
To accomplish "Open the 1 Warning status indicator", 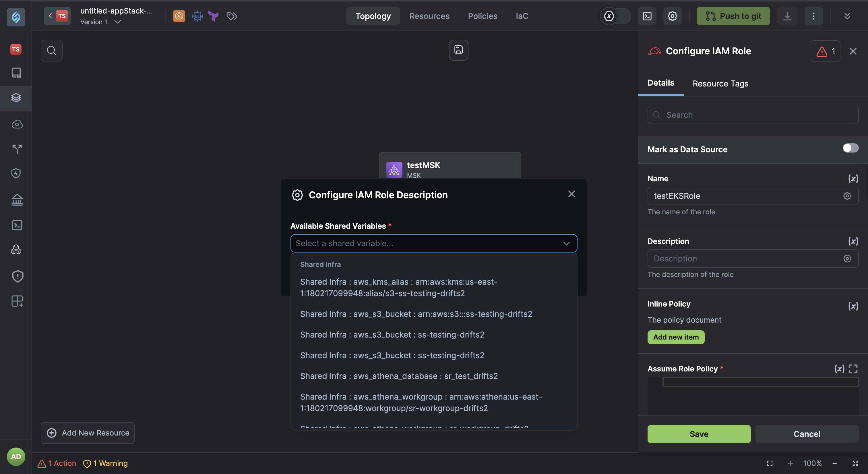I will tap(105, 463).
